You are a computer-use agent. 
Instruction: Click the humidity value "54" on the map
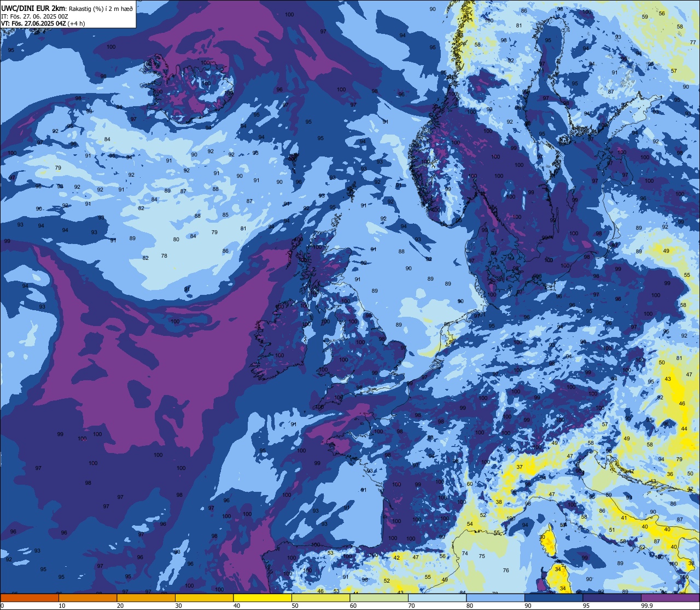click(x=470, y=524)
